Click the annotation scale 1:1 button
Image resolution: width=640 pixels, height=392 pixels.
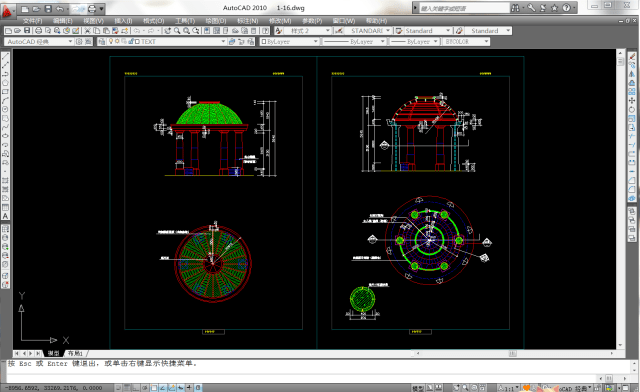tap(509, 388)
